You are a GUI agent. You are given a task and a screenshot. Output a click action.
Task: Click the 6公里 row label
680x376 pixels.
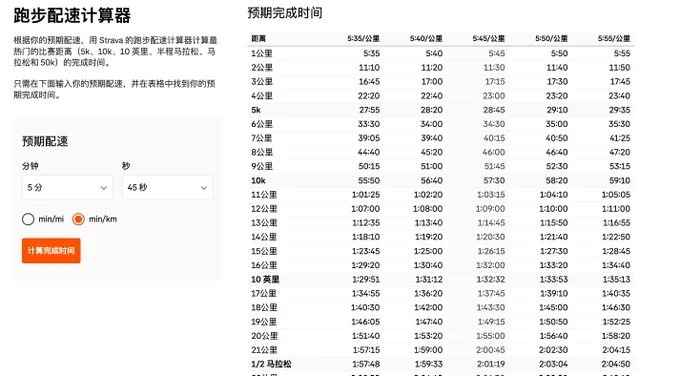coord(262,124)
